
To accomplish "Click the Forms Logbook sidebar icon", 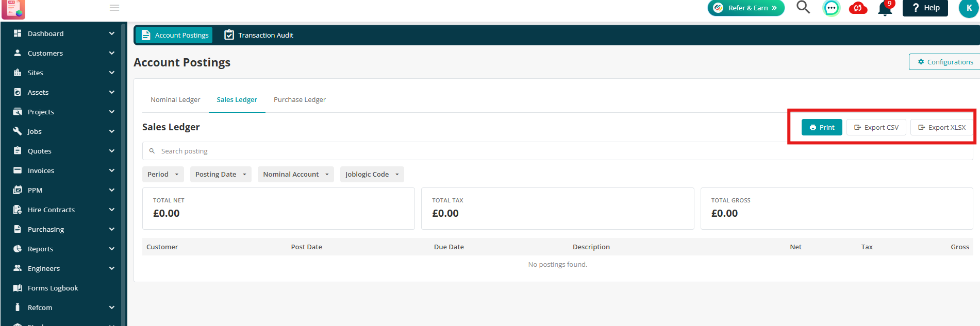I will 18,288.
